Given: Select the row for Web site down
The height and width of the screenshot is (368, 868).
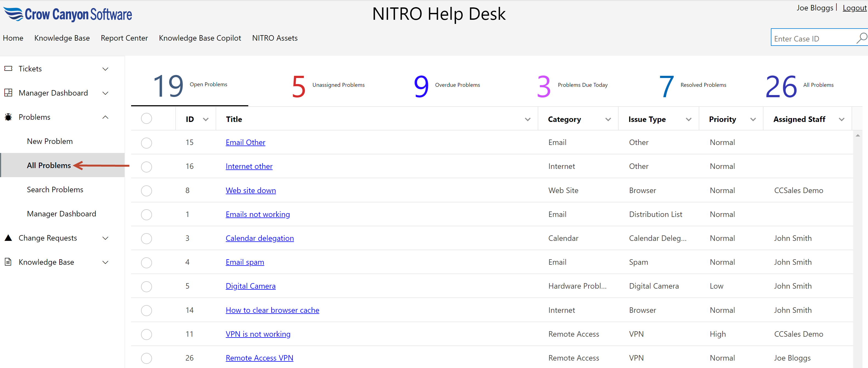Looking at the screenshot, I should tap(146, 191).
